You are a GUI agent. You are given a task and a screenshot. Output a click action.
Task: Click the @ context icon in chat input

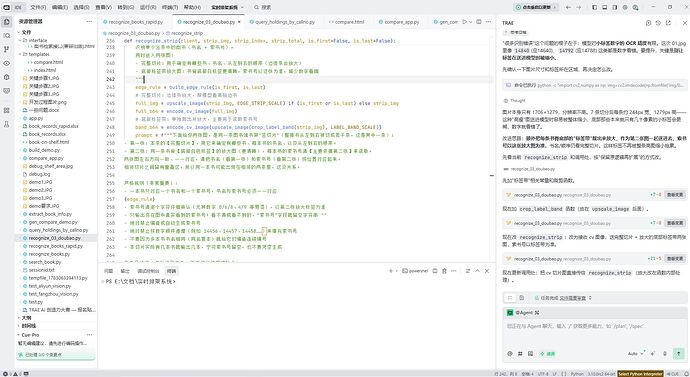(510, 353)
